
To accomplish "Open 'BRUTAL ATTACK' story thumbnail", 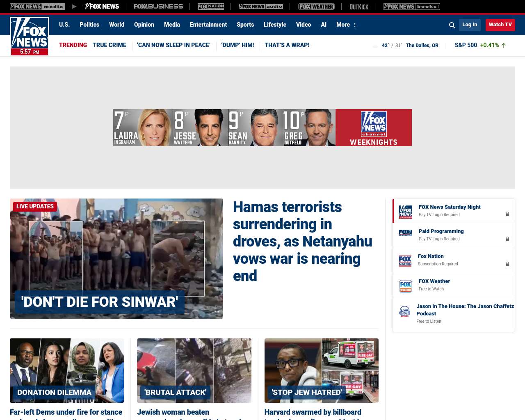I will [x=194, y=370].
